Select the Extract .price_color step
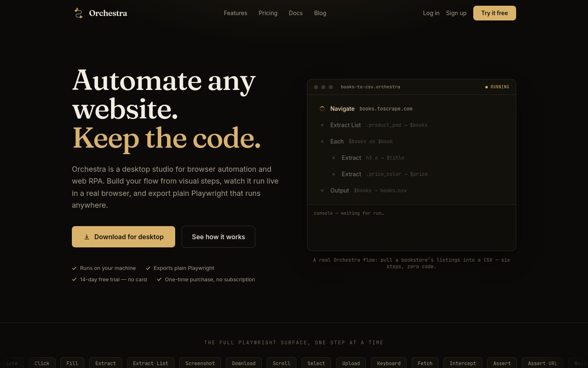 click(x=417, y=174)
